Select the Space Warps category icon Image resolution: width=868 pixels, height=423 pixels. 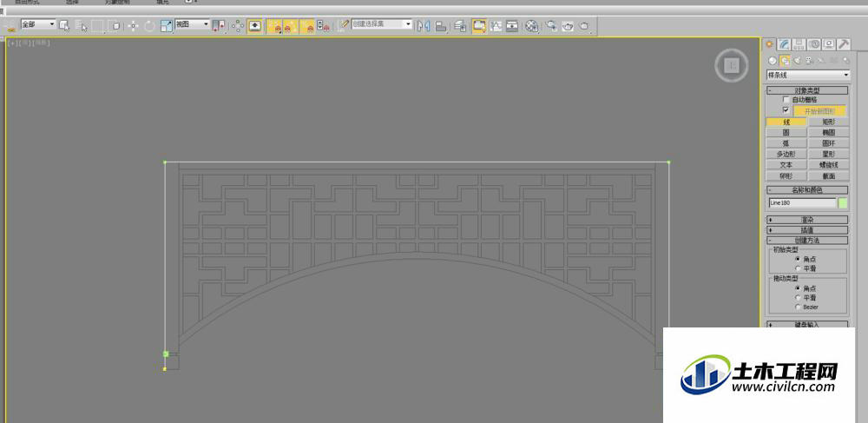pyautogui.click(x=833, y=60)
